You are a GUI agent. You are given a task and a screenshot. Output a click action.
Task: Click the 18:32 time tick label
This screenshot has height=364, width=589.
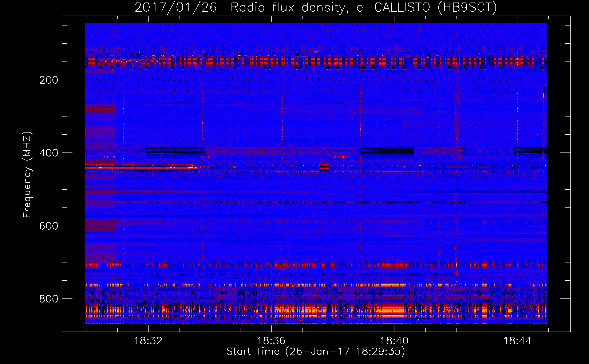click(x=148, y=341)
